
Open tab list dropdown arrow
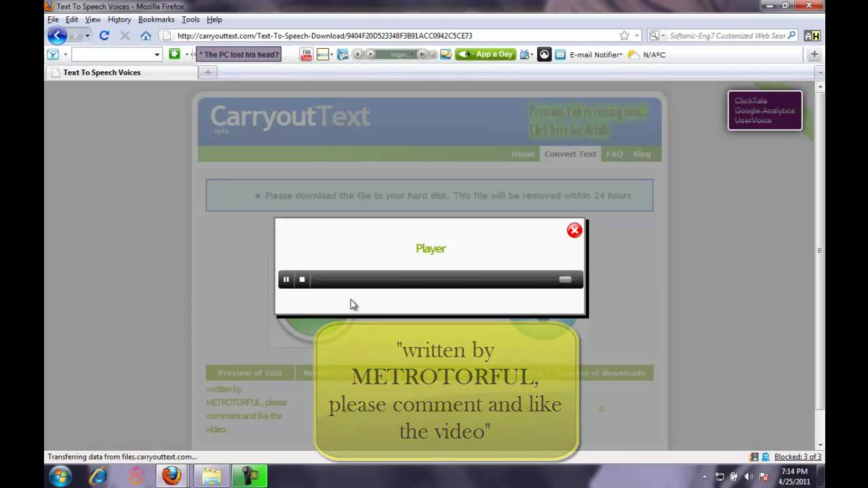(820, 73)
